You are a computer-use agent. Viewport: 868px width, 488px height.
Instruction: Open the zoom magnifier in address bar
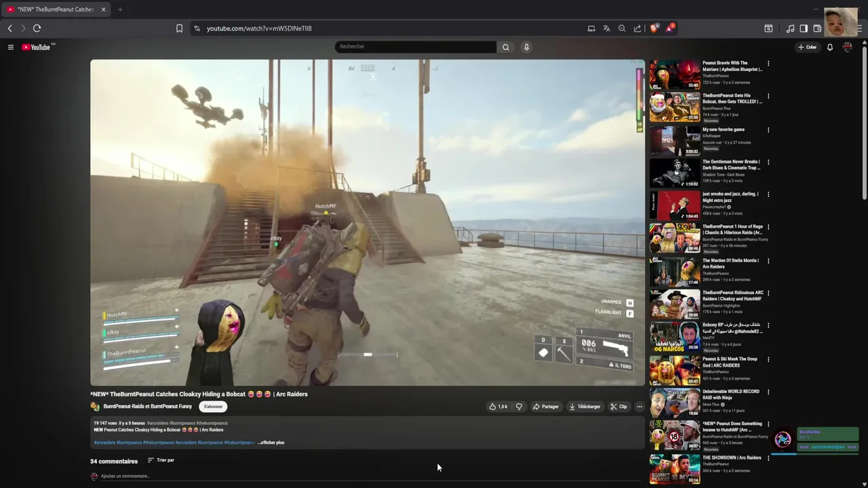click(x=622, y=28)
